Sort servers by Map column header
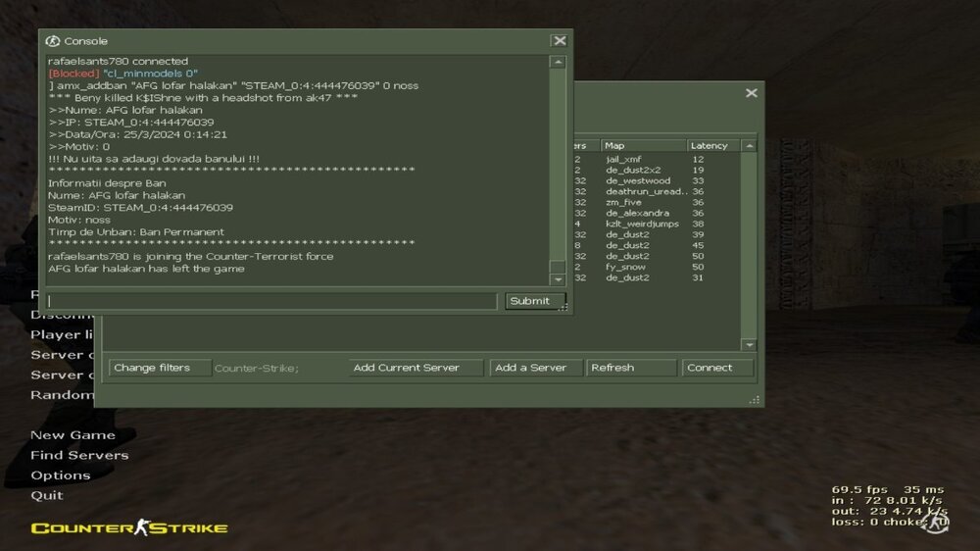Image resolution: width=980 pixels, height=551 pixels. click(x=643, y=146)
